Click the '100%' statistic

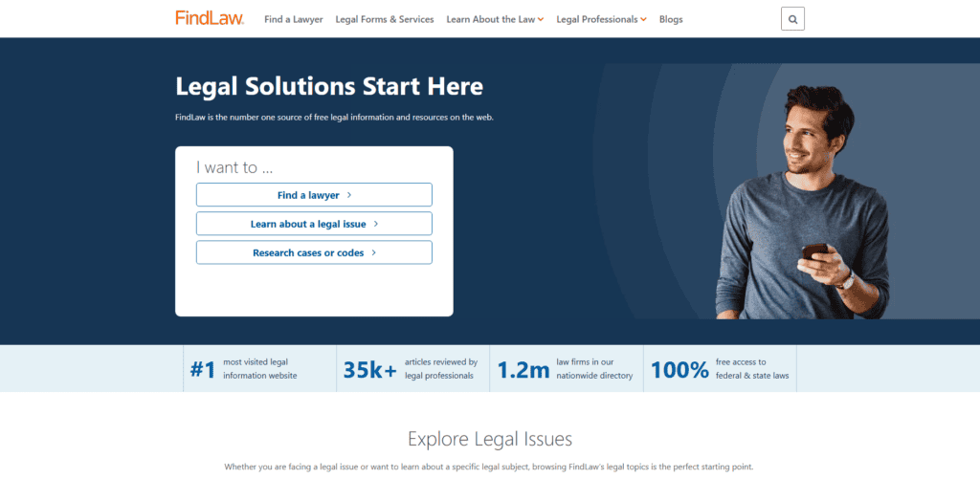[x=680, y=370]
